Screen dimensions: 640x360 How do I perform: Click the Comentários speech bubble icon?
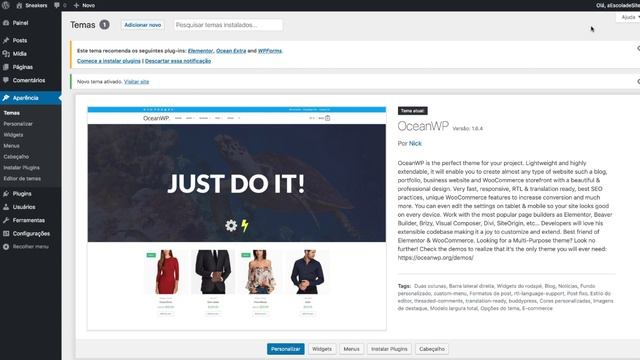click(6, 80)
